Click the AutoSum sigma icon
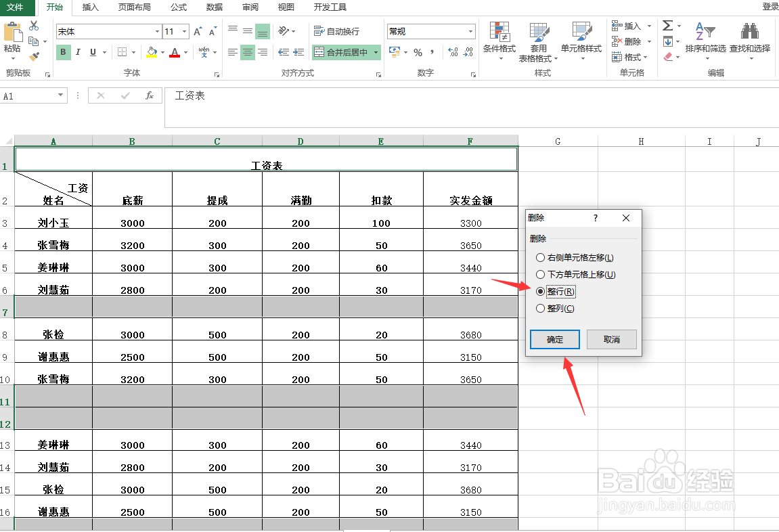The image size is (779, 532). point(668,25)
